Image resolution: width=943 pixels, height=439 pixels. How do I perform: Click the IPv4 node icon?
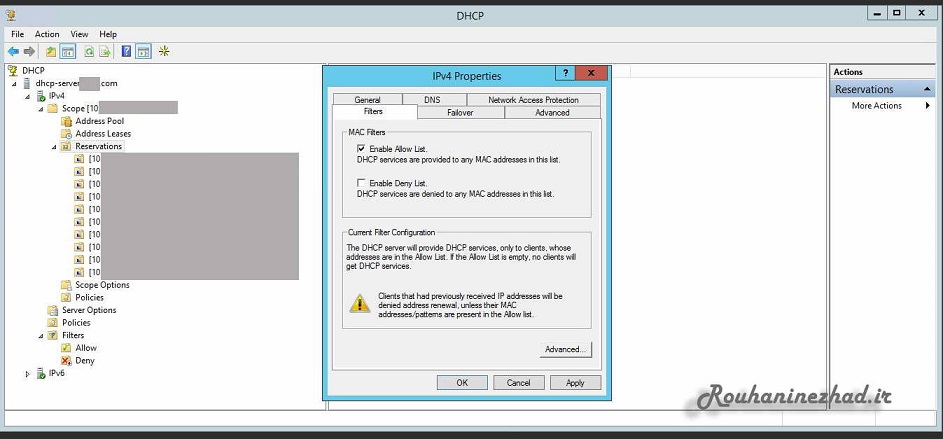41,96
